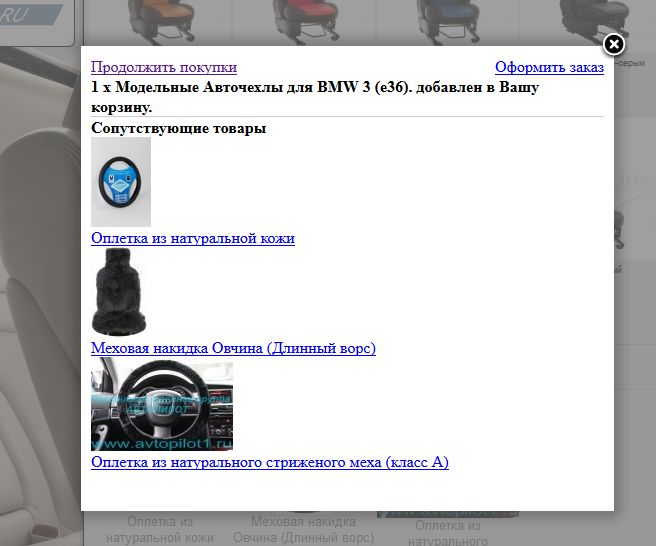The image size is (656, 546).
Task: Click background caption 'Меховая накидка Овчина'
Action: [x=304, y=529]
